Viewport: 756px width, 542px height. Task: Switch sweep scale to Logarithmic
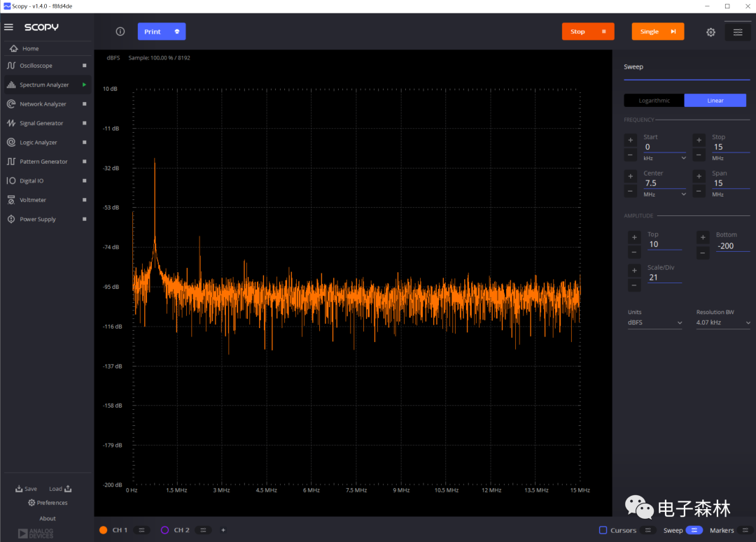point(654,100)
